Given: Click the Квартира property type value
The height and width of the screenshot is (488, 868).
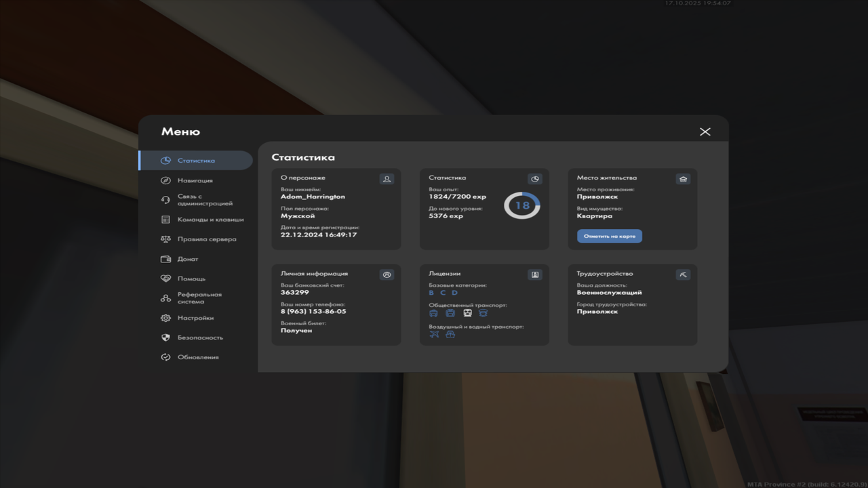Looking at the screenshot, I should point(595,216).
